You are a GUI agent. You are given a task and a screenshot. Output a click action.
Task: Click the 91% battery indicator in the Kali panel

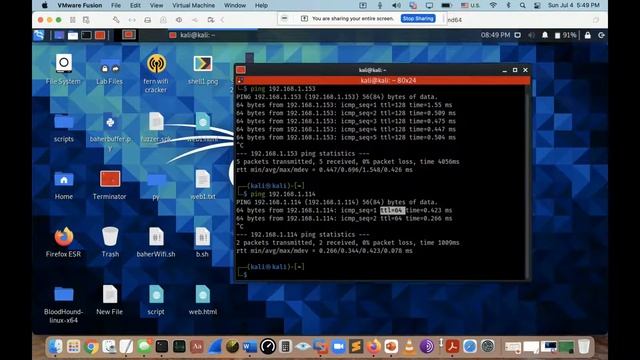click(565, 35)
